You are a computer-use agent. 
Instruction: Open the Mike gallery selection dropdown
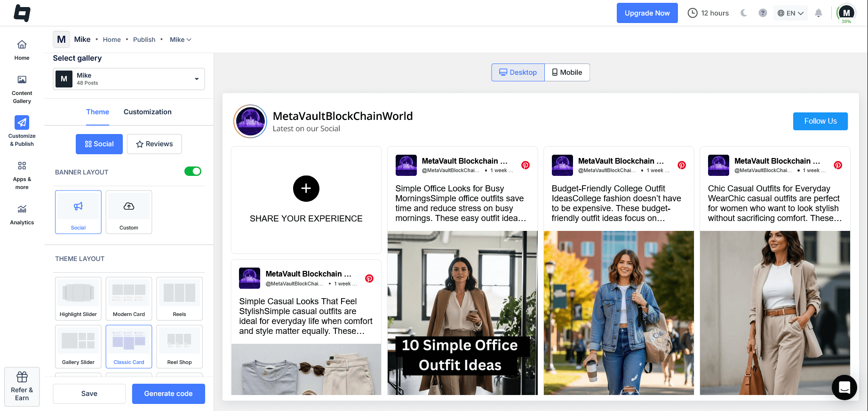pyautogui.click(x=129, y=79)
